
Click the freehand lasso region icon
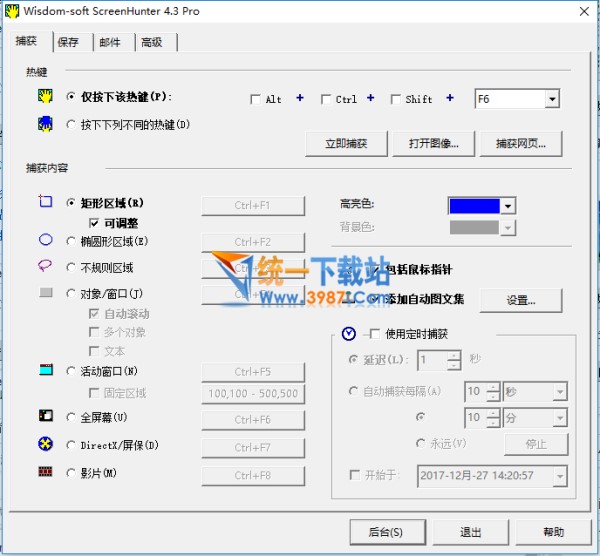click(45, 267)
